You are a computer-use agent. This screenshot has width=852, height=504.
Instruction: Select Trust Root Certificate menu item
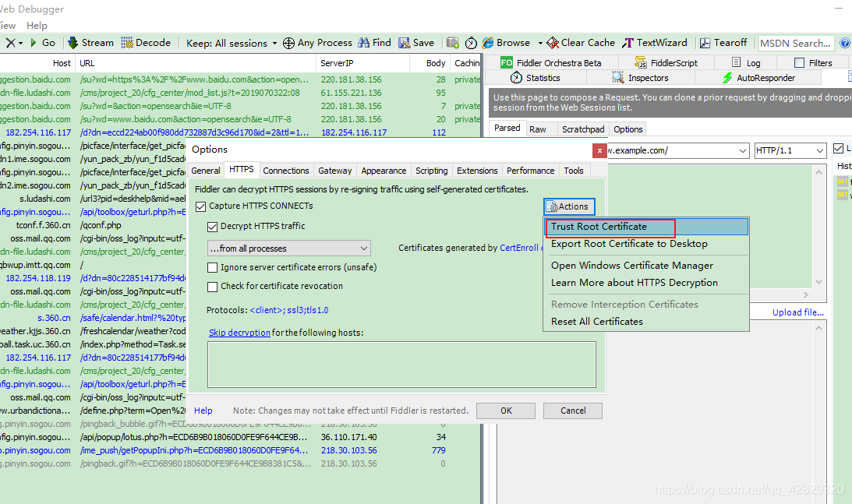coord(646,227)
